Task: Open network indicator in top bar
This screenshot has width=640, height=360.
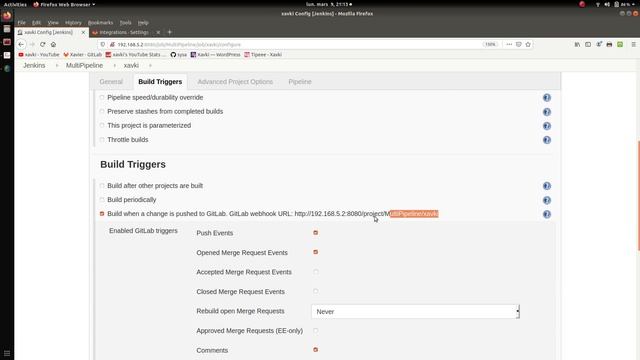Action: click(598, 4)
